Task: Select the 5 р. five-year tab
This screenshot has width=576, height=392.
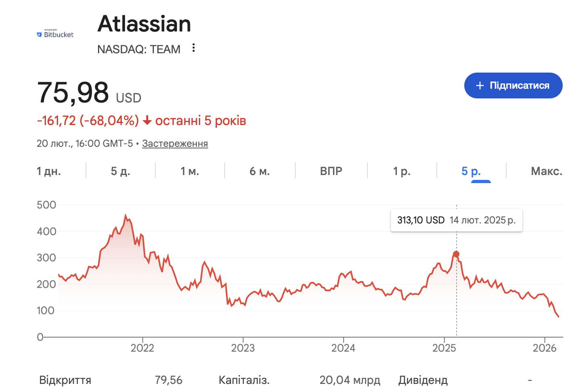Action: (x=471, y=171)
